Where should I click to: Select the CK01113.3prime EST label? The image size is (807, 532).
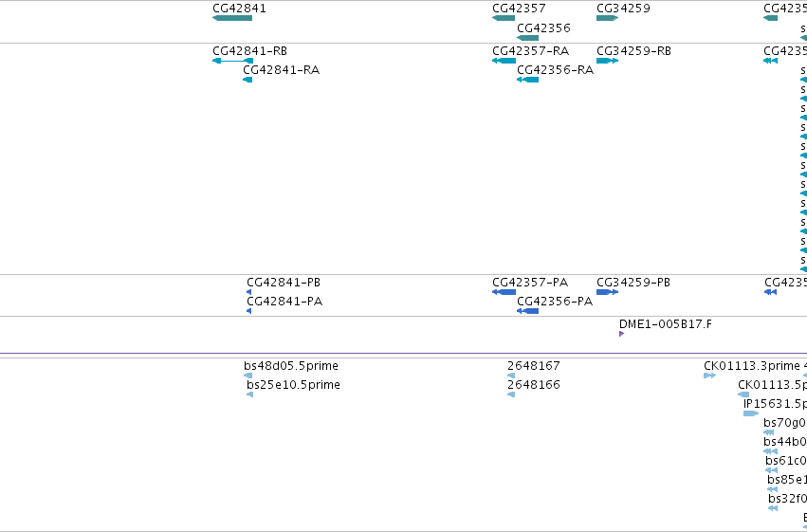[x=752, y=366]
